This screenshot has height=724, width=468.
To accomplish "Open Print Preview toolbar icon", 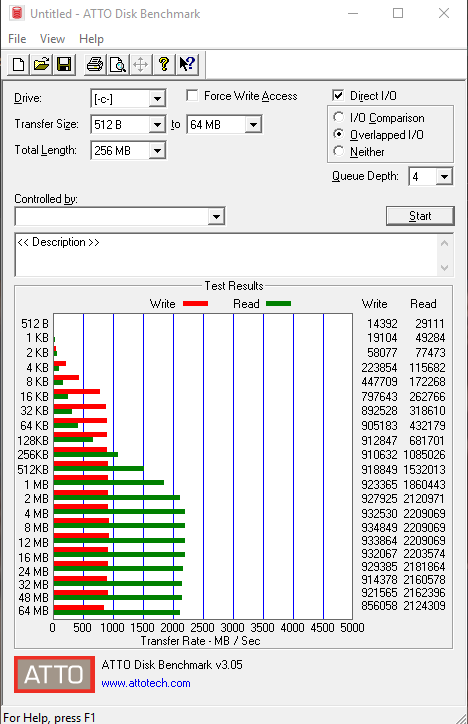I will coord(118,64).
